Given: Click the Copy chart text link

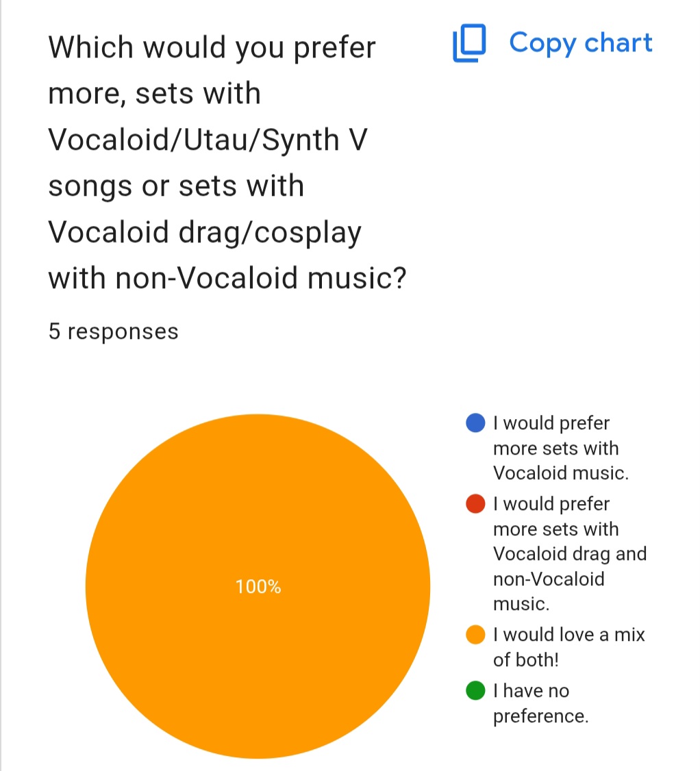Looking at the screenshot, I should [580, 43].
